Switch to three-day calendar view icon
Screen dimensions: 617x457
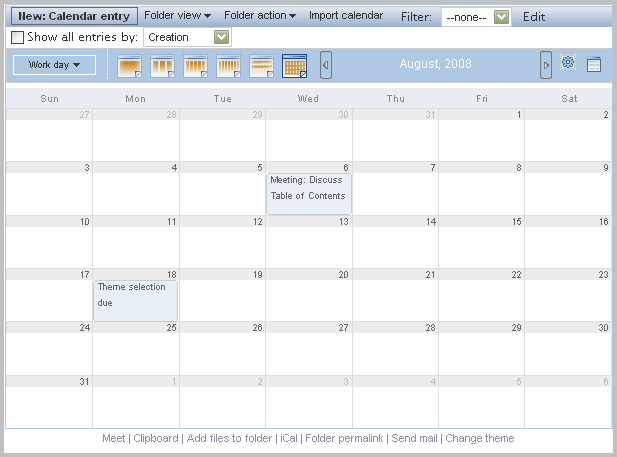tap(163, 66)
